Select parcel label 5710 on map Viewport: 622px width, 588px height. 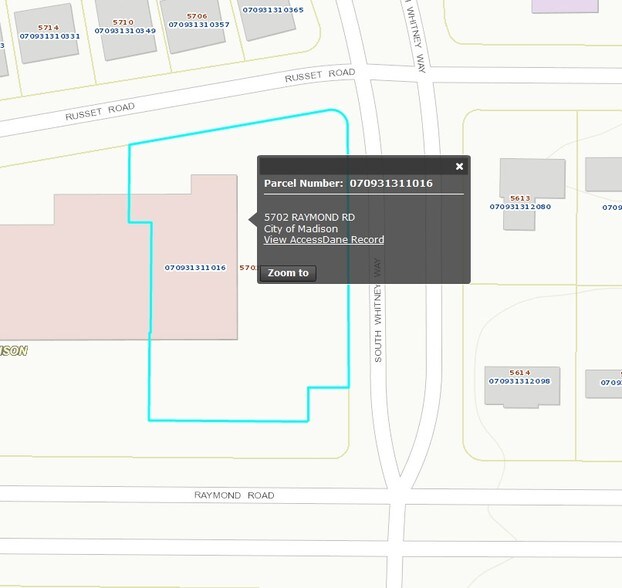pyautogui.click(x=123, y=22)
